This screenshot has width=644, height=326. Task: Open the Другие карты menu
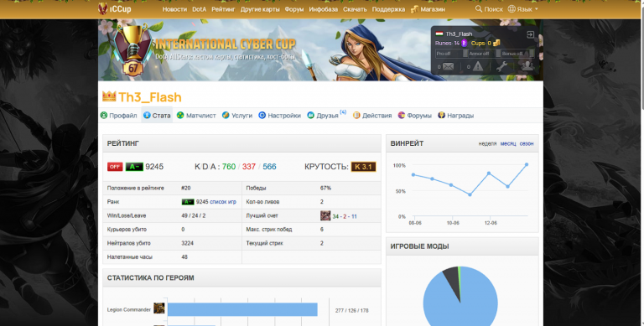coord(260,9)
